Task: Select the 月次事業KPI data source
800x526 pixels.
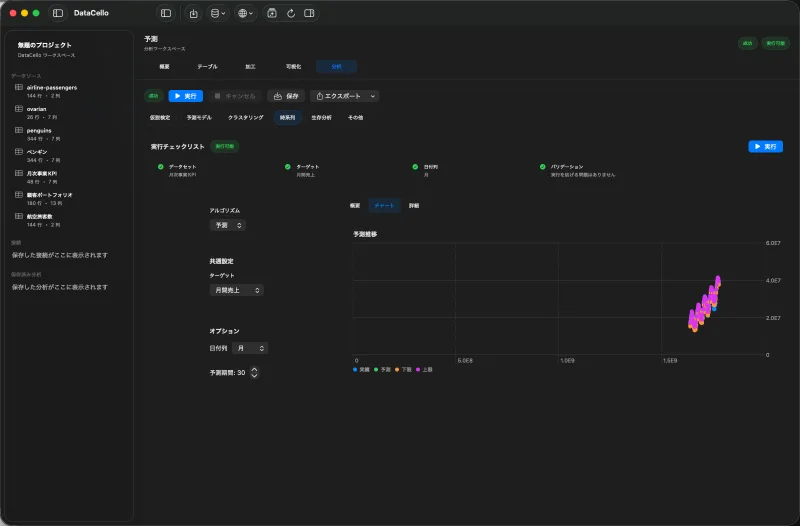Action: click(69, 177)
